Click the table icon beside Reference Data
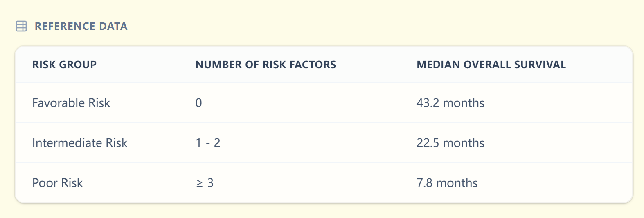Screen dimensions: 644x218 [21, 26]
